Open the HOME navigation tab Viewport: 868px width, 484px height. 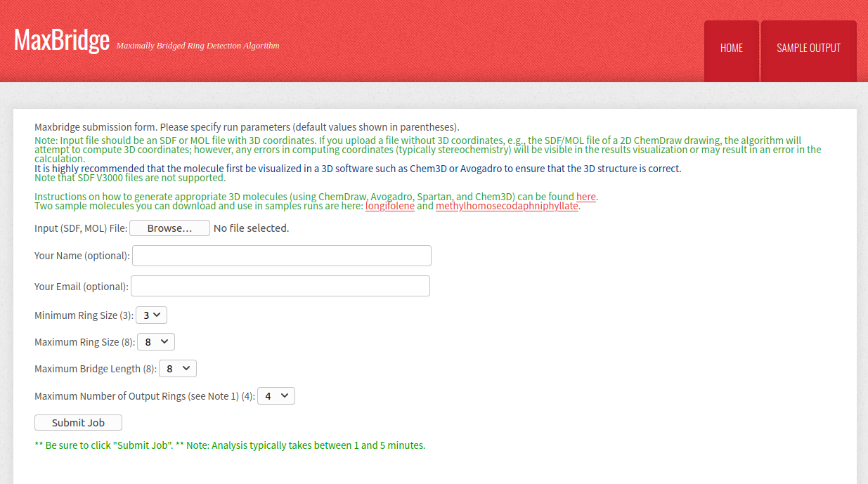coord(731,48)
